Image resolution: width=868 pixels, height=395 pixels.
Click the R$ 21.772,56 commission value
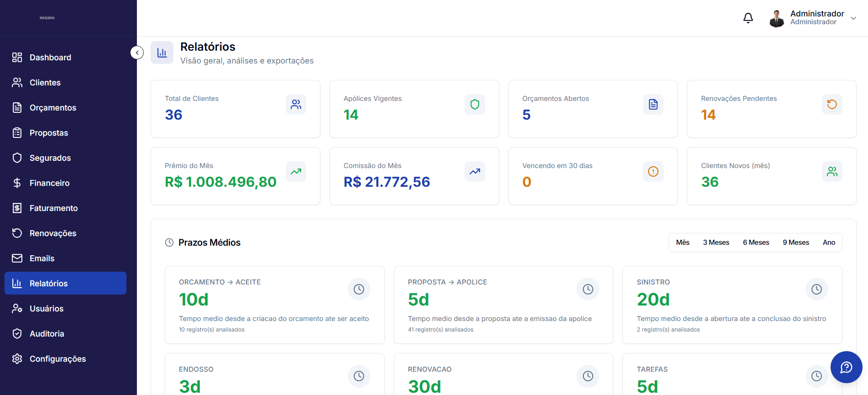click(x=387, y=182)
